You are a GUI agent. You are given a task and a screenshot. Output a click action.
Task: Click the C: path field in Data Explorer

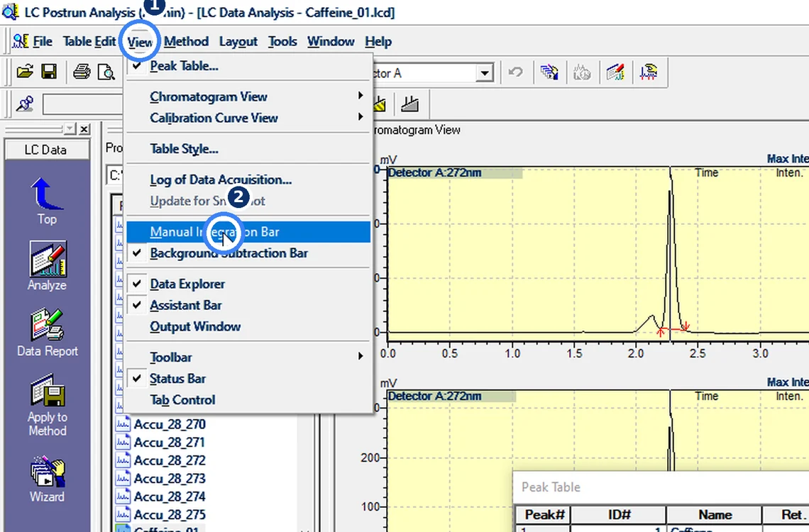(114, 175)
